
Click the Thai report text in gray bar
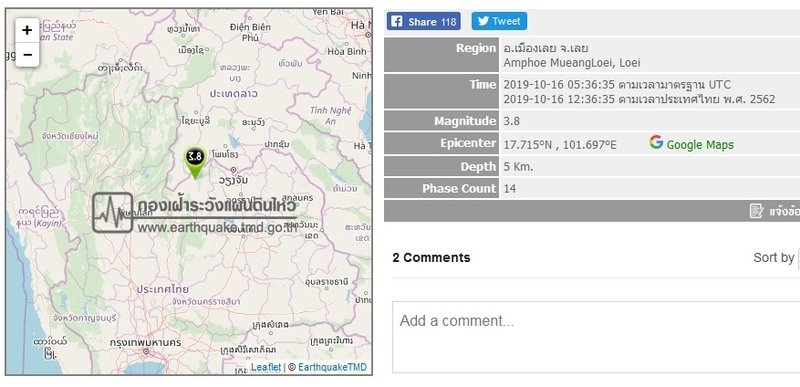(x=784, y=211)
